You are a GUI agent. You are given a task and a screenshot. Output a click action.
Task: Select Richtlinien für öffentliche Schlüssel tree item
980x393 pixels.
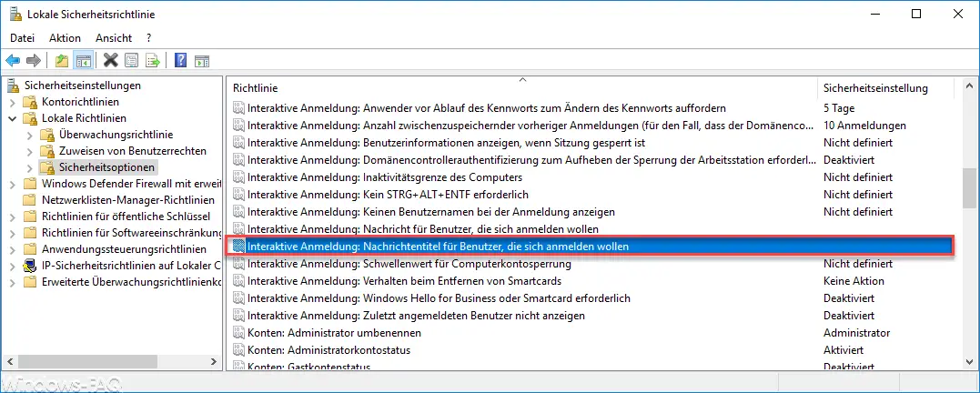pyautogui.click(x=128, y=217)
